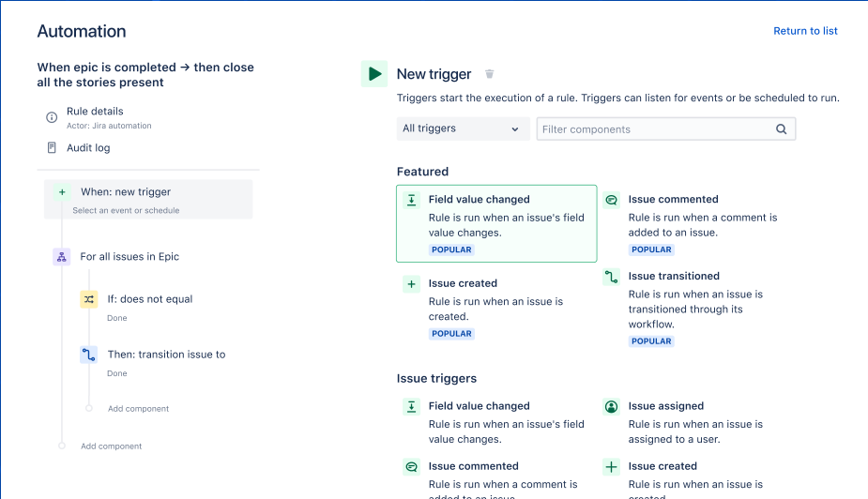Select the If: does not equal condition
868x499 pixels.
[x=149, y=299]
